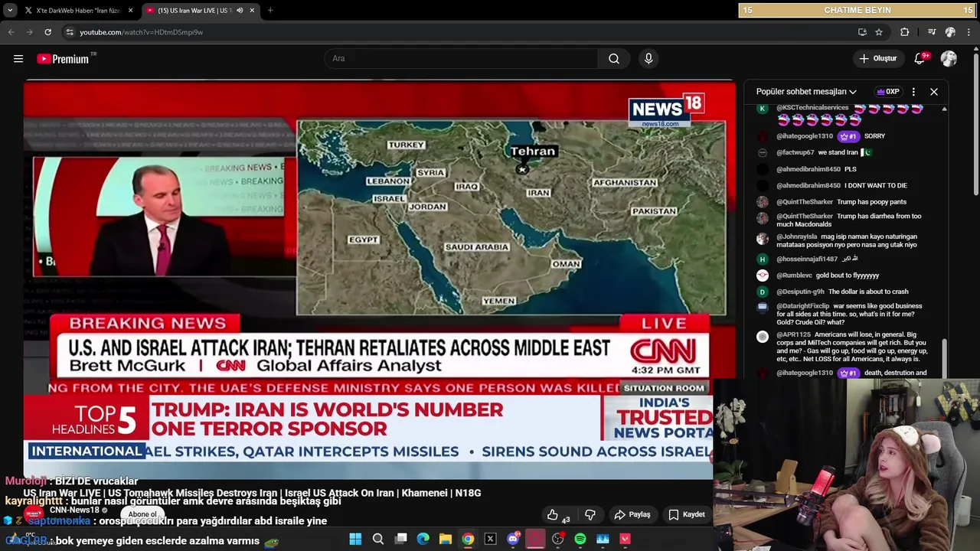Close the X'te DarkWeb Haber tab

pos(130,11)
